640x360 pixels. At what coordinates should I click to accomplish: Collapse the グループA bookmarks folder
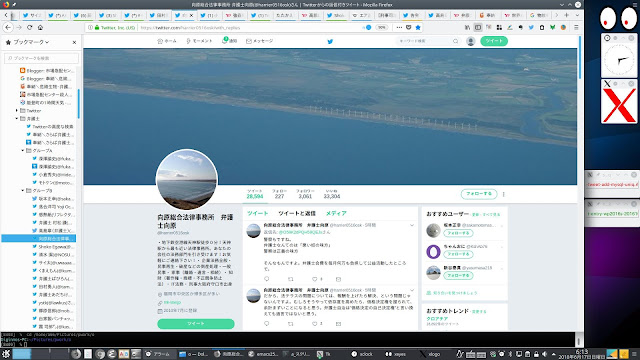[23, 151]
